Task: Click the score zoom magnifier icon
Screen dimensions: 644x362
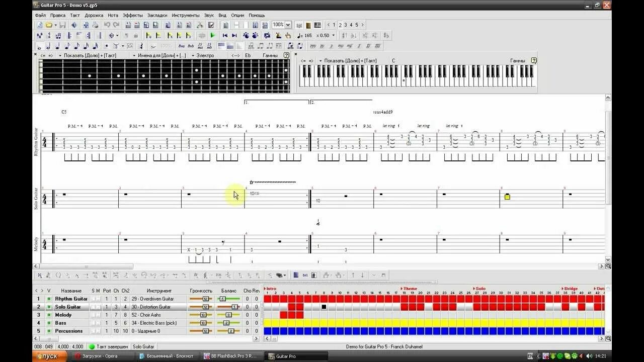Action: [608, 266]
